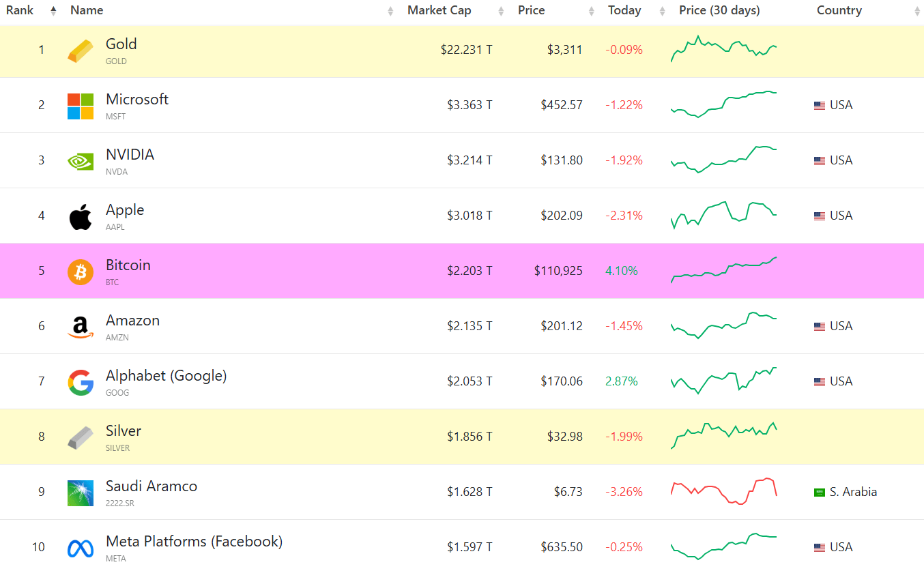Click the Apple logo icon
924x571 pixels.
point(81,216)
